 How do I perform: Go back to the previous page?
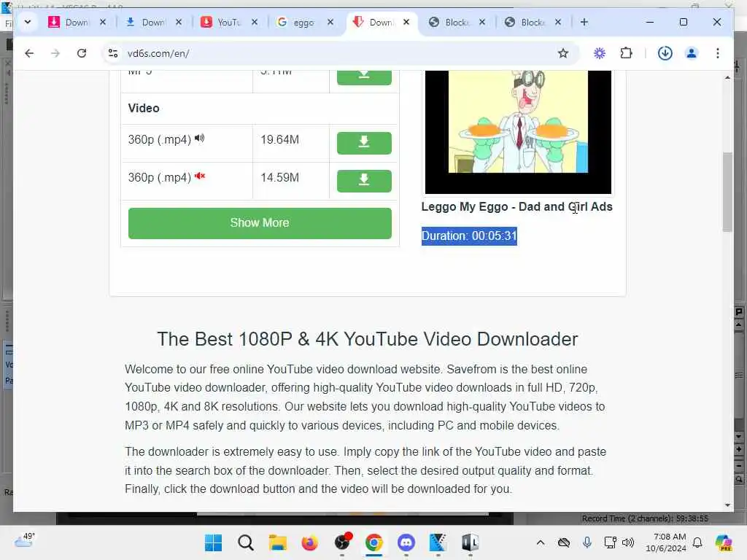[29, 53]
